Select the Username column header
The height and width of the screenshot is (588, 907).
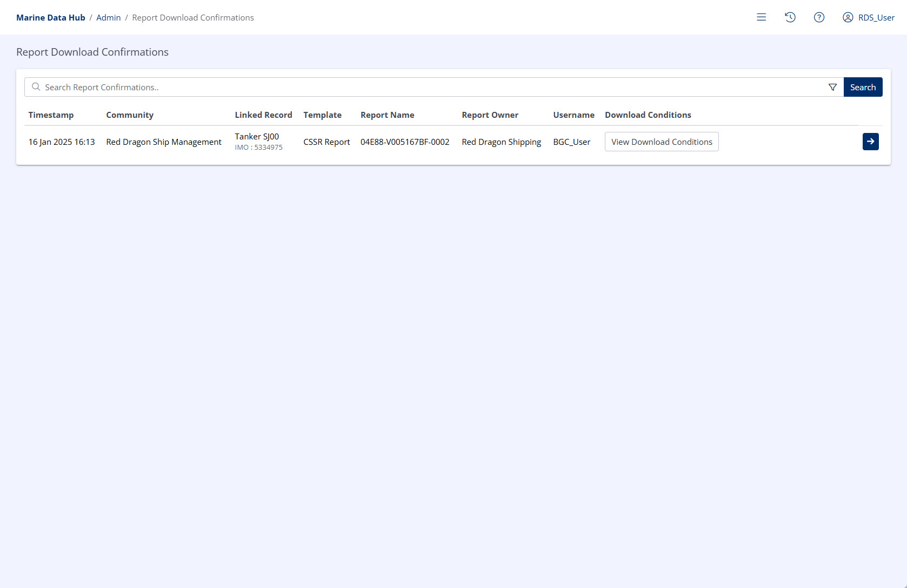pos(573,115)
